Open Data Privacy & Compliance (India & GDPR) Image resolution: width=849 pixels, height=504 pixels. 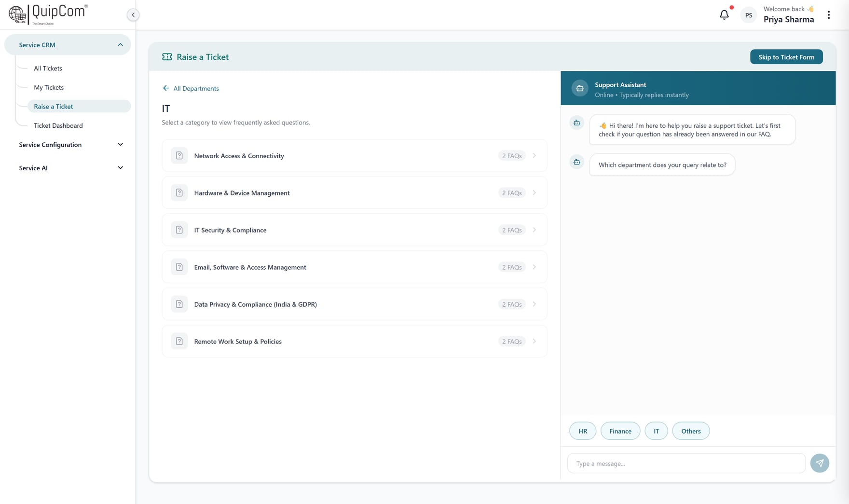355,304
